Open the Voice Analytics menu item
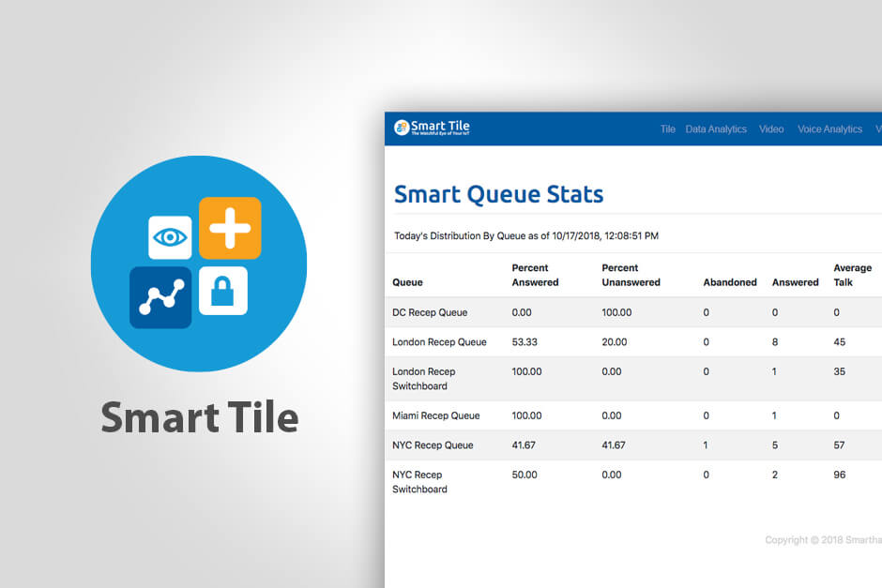Viewport: 882px width, 588px height. tap(829, 129)
